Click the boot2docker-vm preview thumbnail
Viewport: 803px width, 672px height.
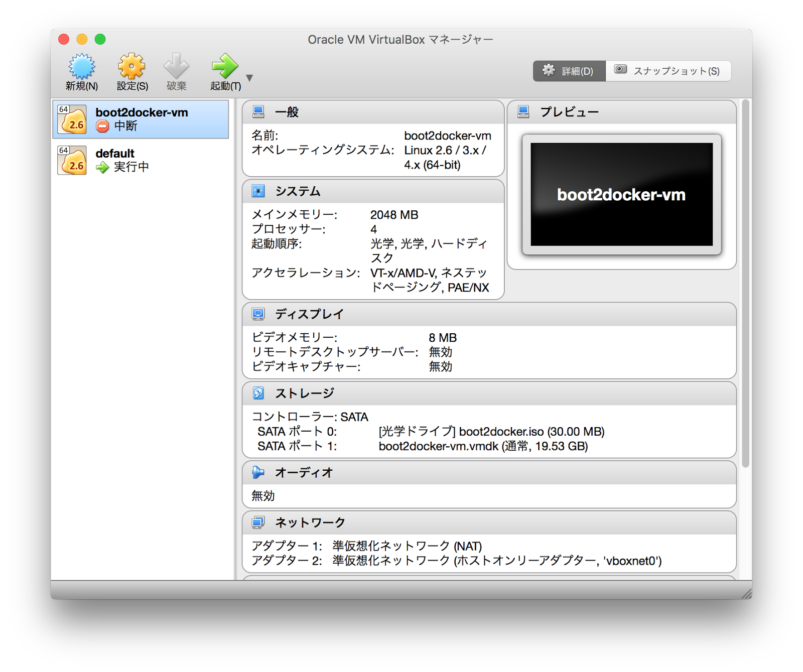[622, 194]
